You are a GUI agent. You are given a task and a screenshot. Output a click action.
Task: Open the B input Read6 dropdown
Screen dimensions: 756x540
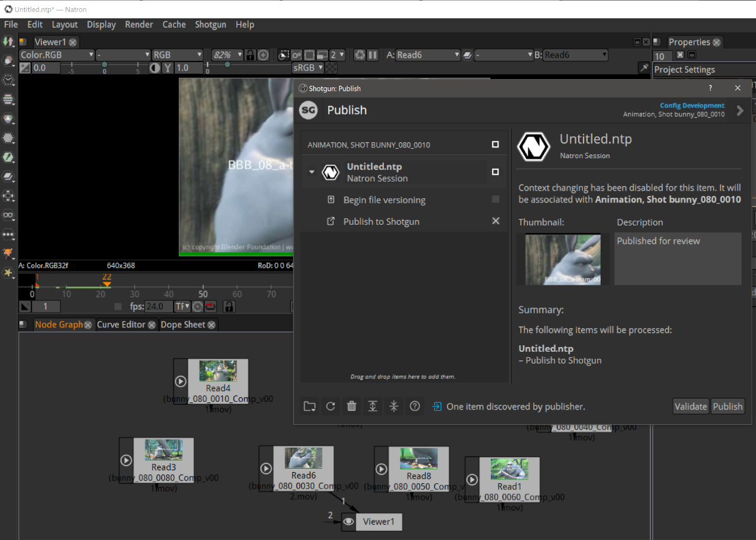click(x=575, y=55)
